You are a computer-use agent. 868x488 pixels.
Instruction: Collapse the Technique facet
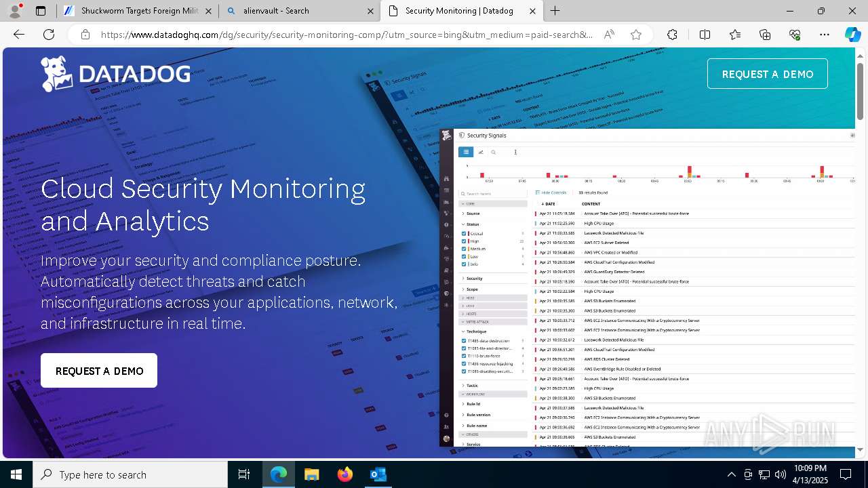(476, 332)
